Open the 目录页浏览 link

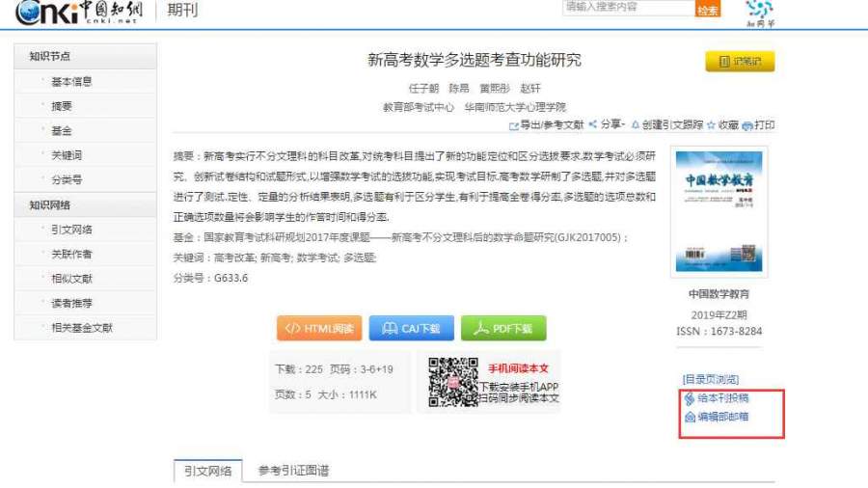pyautogui.click(x=710, y=379)
